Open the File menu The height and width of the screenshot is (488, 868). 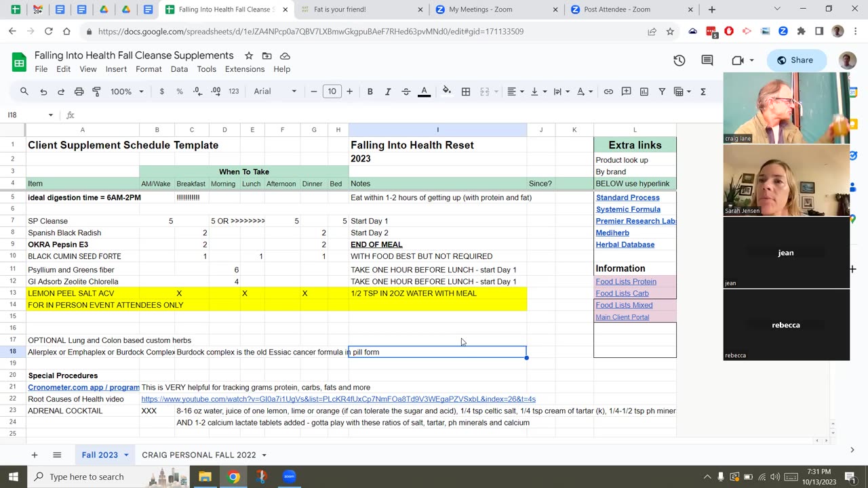click(x=41, y=69)
